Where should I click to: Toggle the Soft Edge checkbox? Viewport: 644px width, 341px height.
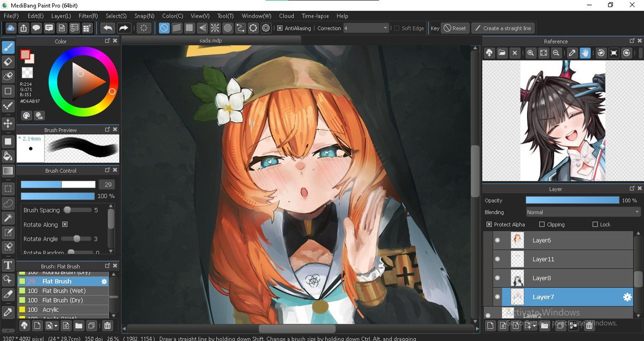(x=397, y=28)
